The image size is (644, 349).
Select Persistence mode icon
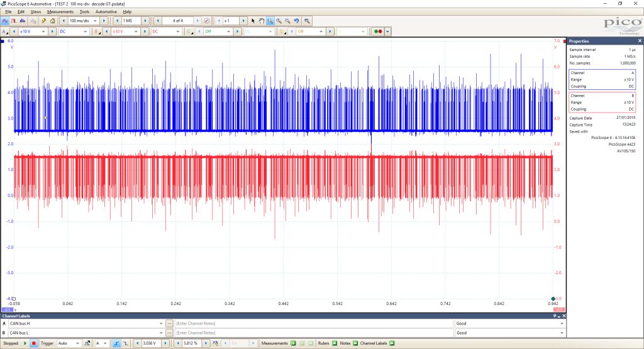click(14, 21)
